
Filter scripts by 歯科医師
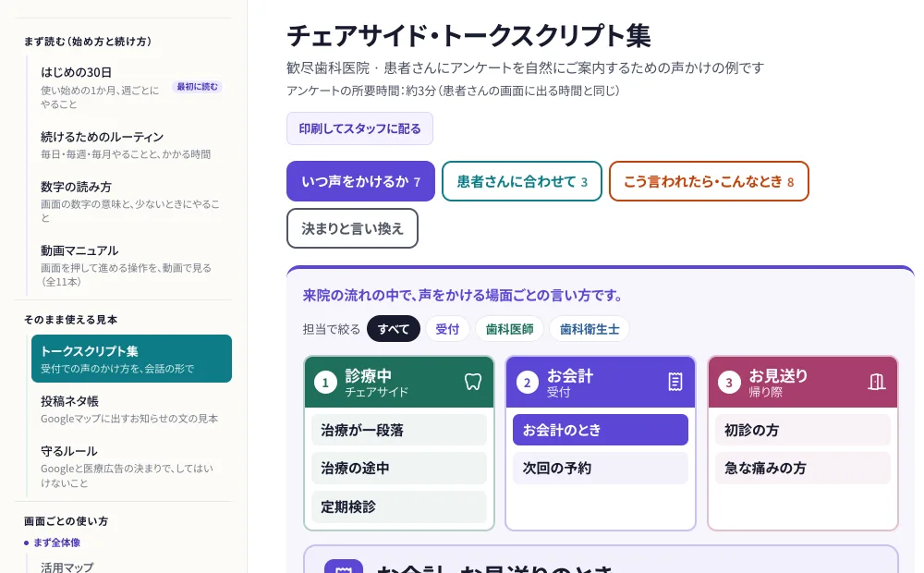click(510, 329)
